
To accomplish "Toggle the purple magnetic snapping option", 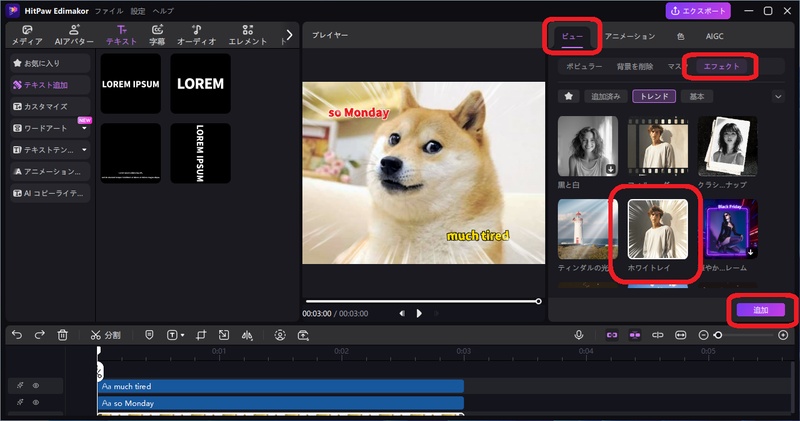I will pyautogui.click(x=635, y=335).
